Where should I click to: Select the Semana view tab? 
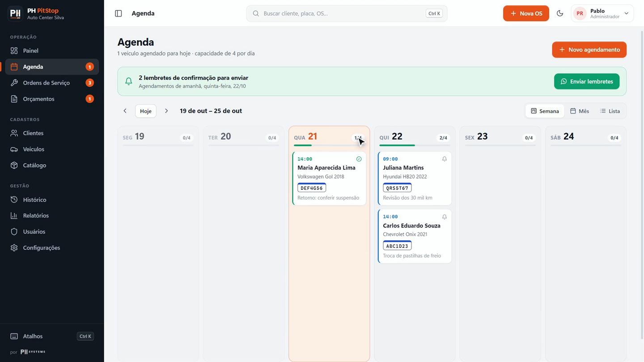[545, 111]
